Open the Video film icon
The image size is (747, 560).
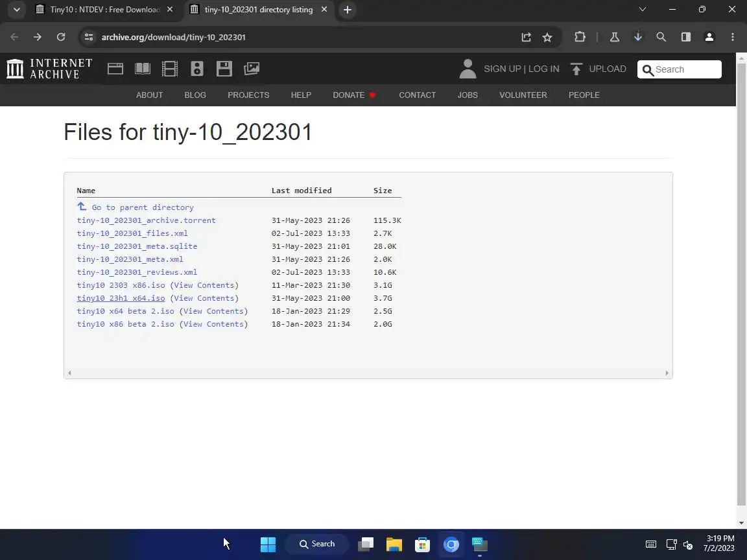(x=170, y=69)
